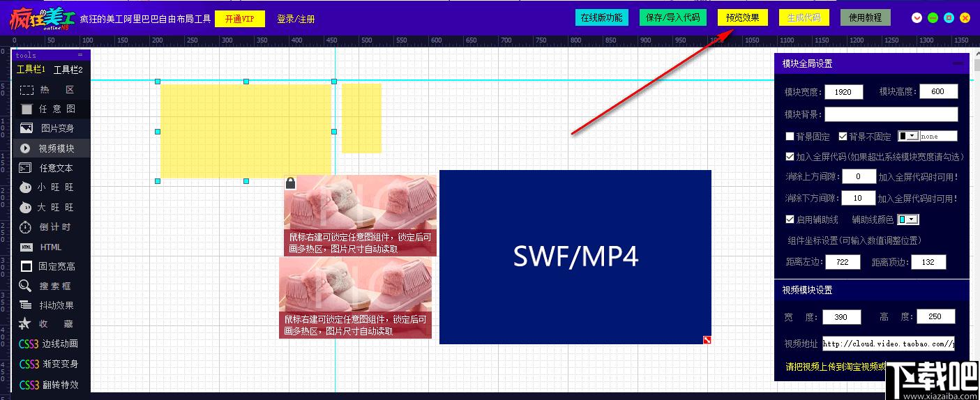Click the 在线版功能 button

click(602, 17)
